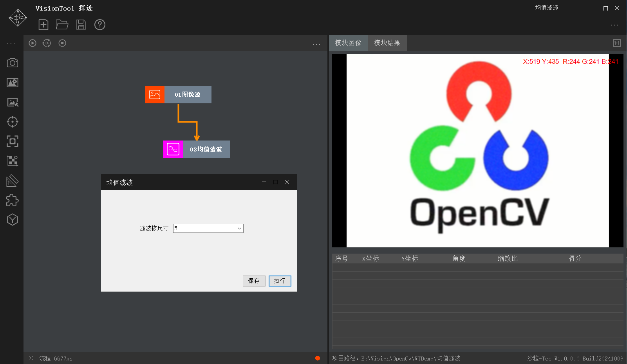The image size is (627, 364).
Task: Click the image source node orange icon
Action: coord(155,94)
